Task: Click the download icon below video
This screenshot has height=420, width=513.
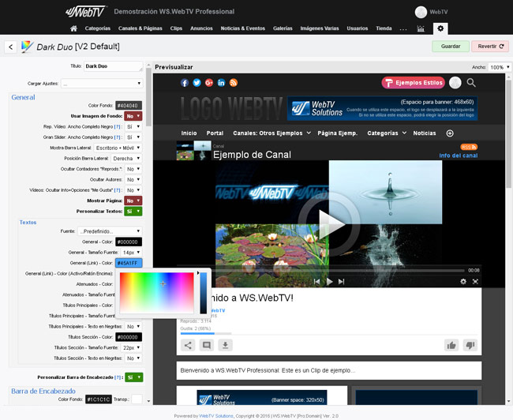Action: tap(225, 345)
